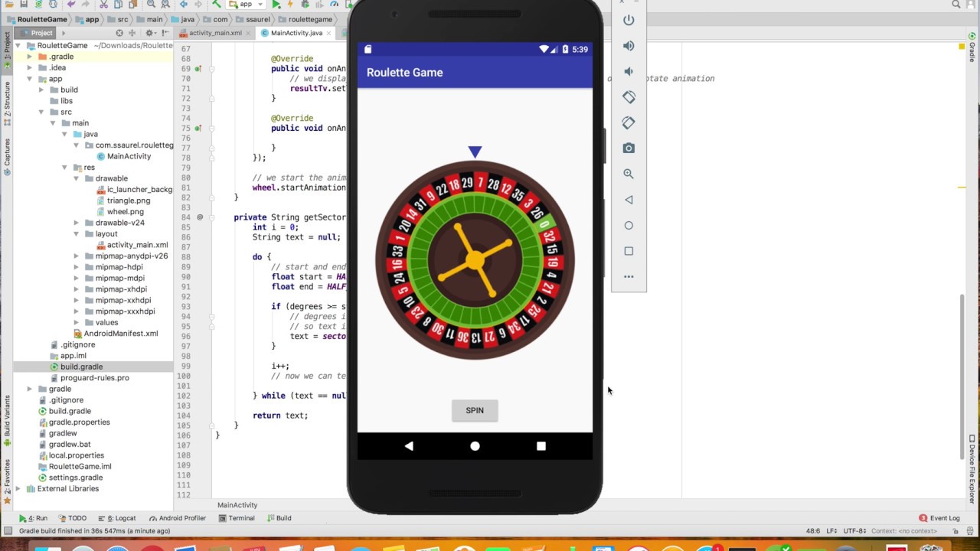The image size is (980, 551).
Task: Expand the build folder under app
Action: (x=41, y=90)
